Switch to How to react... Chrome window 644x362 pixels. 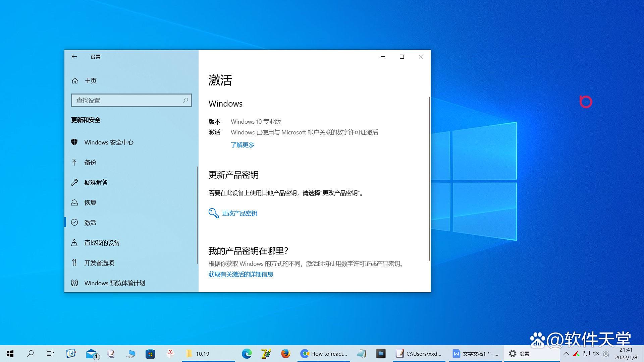(324, 354)
